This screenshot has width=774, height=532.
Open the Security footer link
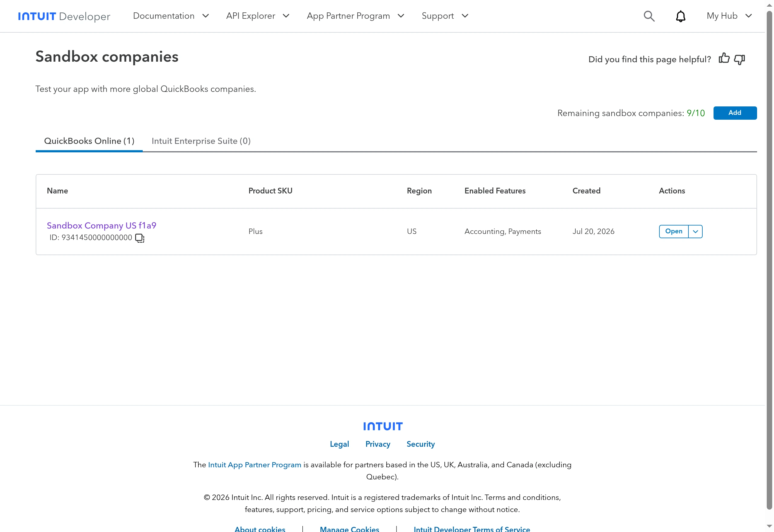click(420, 444)
